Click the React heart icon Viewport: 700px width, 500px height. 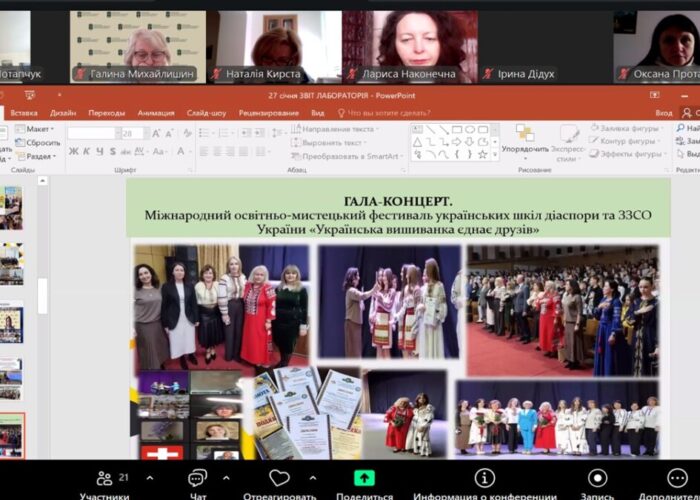[279, 478]
